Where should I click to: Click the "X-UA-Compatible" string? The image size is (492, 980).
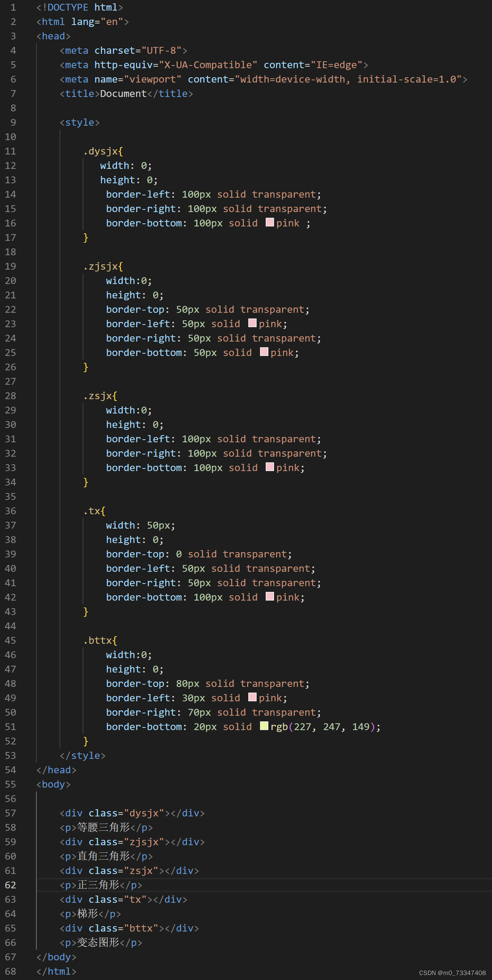click(208, 65)
